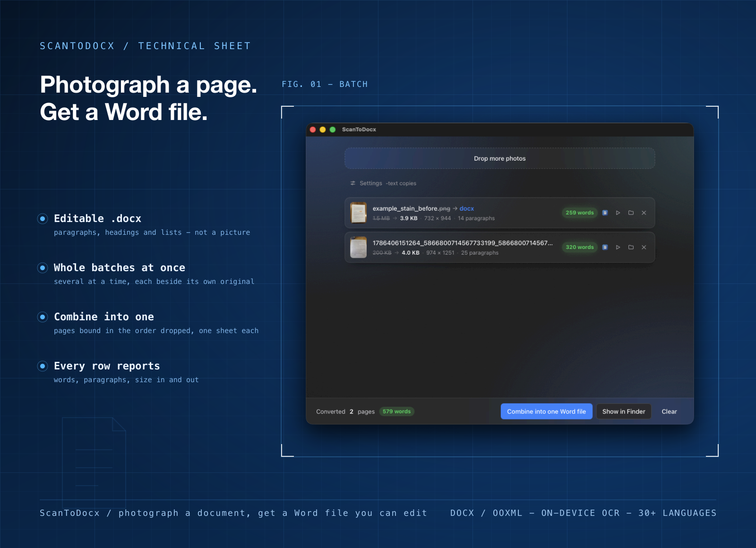Open the example_stain_before page thumbnail

(359, 213)
